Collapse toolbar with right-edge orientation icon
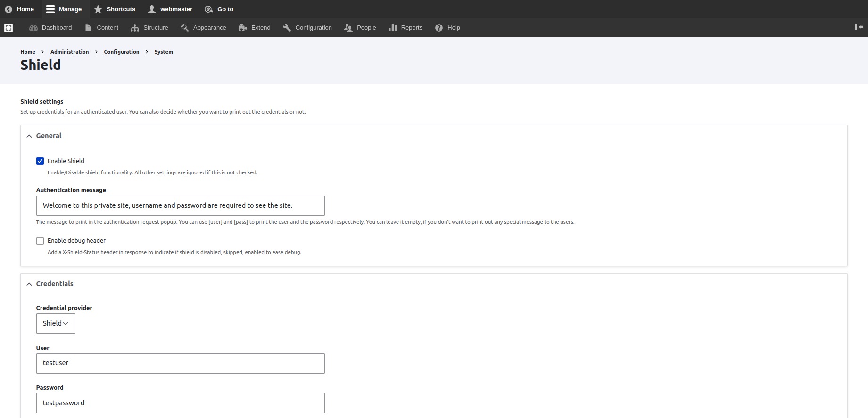The width and height of the screenshot is (868, 418). (859, 27)
